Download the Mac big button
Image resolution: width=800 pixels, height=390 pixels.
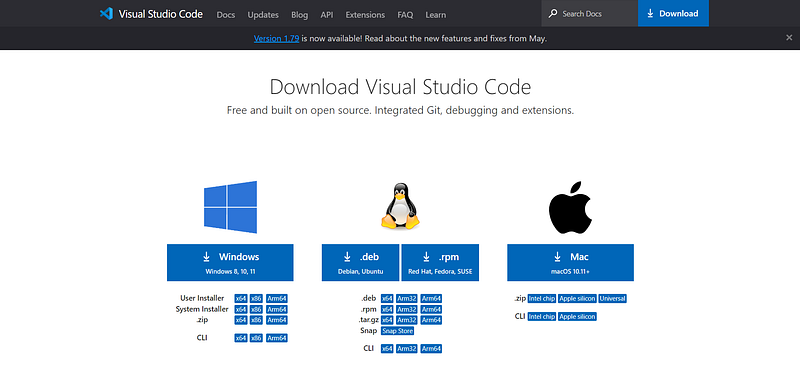point(570,262)
